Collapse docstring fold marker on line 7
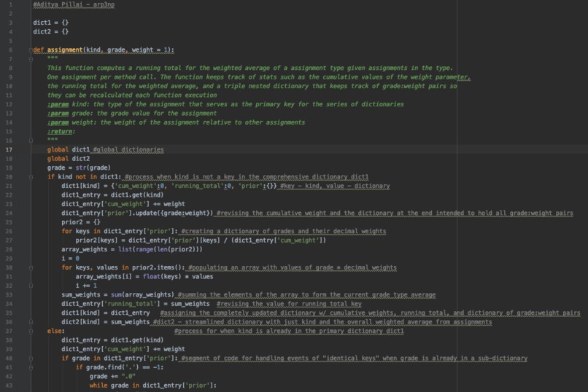 click(31, 59)
